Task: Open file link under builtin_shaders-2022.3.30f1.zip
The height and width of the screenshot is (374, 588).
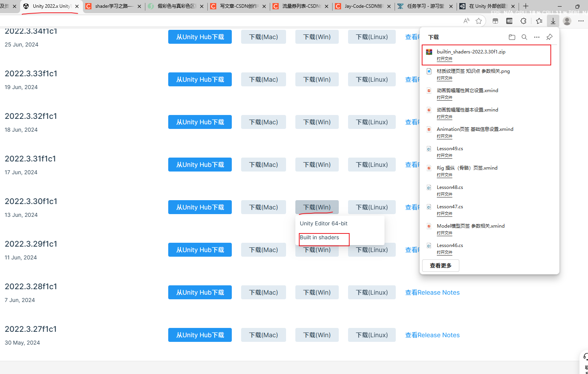Action: point(445,59)
